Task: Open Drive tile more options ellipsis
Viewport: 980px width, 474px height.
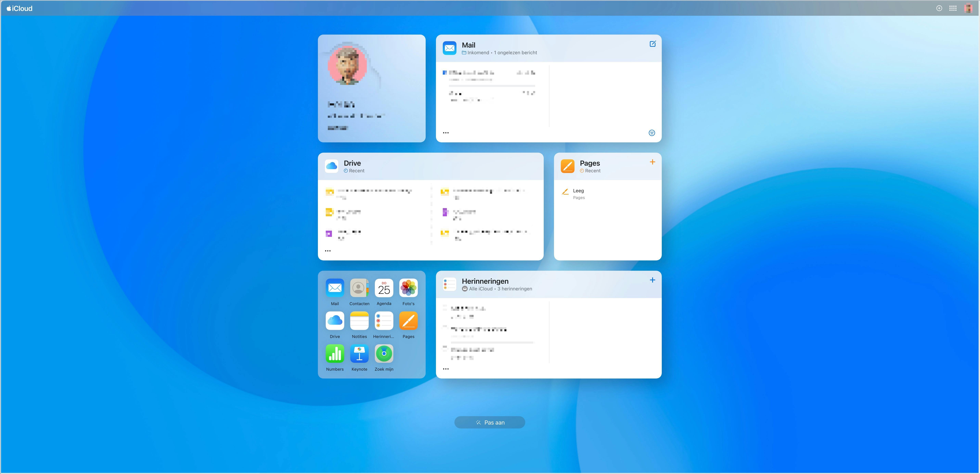Action: pos(328,251)
